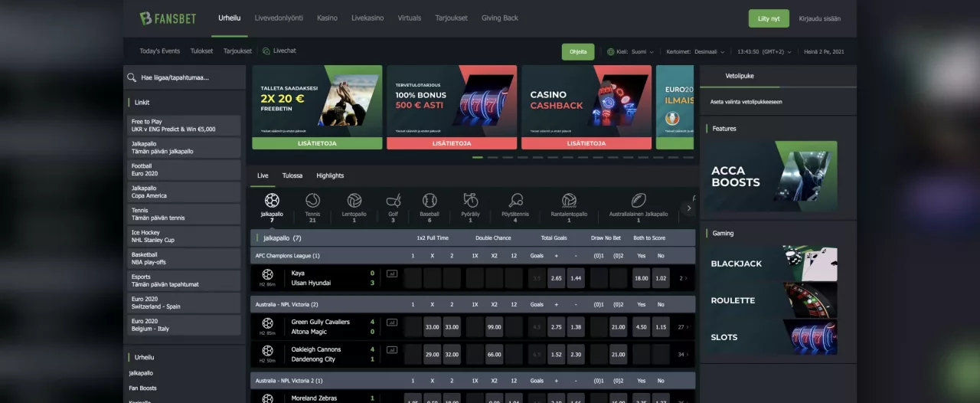Expand 34 more markets for Oakleigh Cannons
Viewport: 980px width, 403px height.
683,355
